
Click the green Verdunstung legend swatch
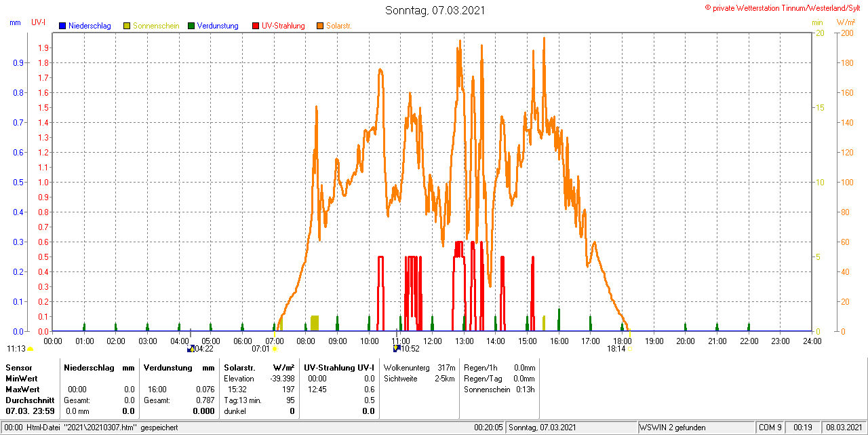[x=191, y=26]
